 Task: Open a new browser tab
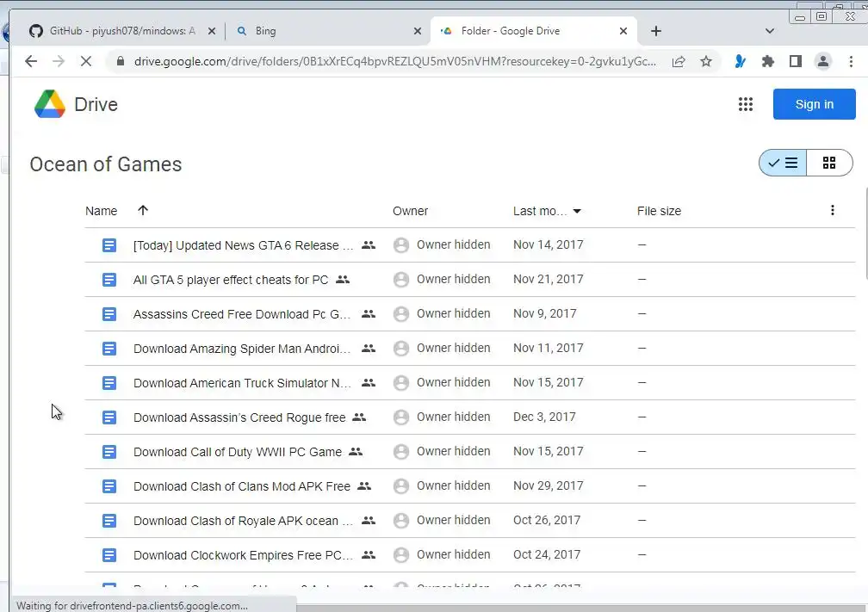pos(656,31)
